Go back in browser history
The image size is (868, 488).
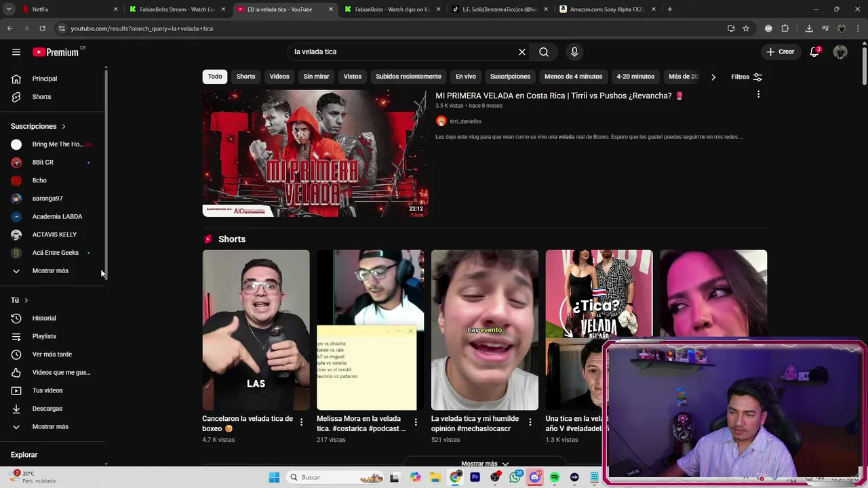[9, 28]
